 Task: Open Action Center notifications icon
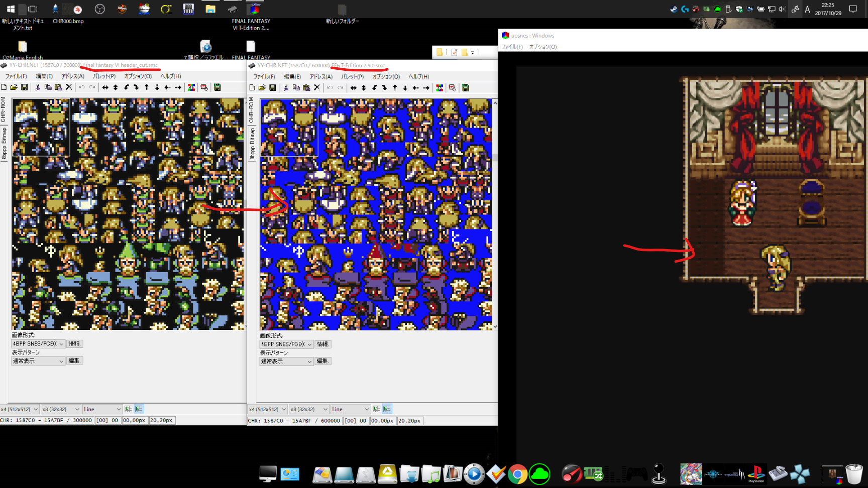[x=853, y=9]
